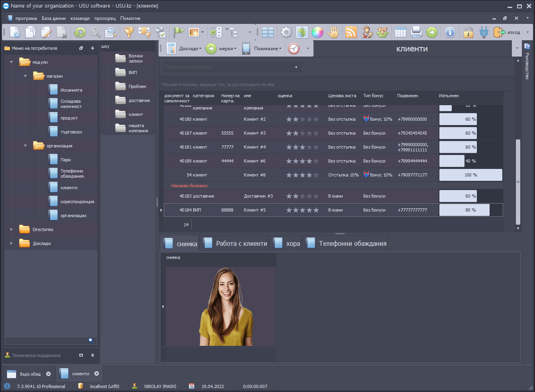Click the funnel with checkmark icon
This screenshot has height=392, width=535.
(160, 32)
